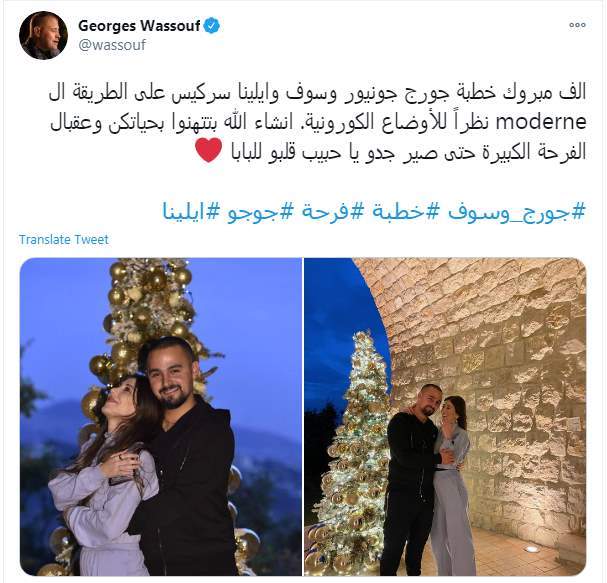Open hashtag #جورج_وسوف
607x583 pixels.
(x=516, y=211)
